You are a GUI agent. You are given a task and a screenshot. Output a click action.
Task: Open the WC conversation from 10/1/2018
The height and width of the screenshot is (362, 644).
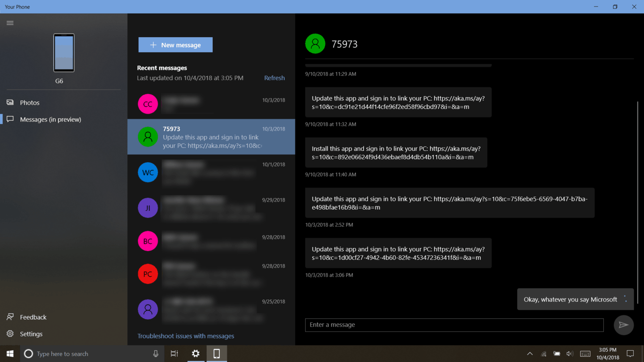211,173
